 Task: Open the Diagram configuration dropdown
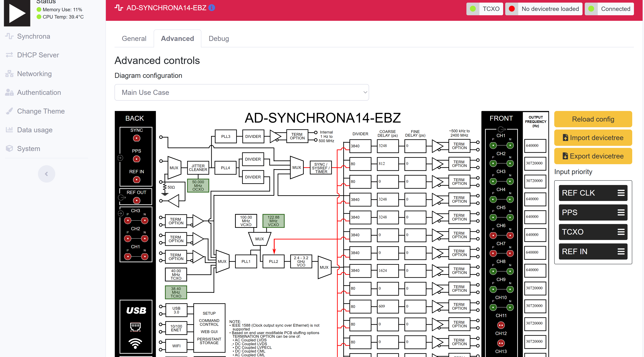(x=242, y=92)
